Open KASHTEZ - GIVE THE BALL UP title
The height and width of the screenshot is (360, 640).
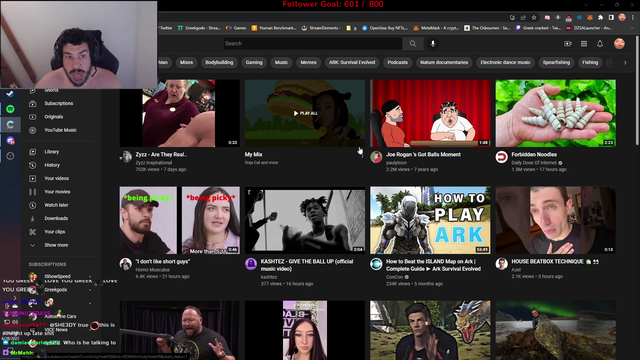(307, 265)
